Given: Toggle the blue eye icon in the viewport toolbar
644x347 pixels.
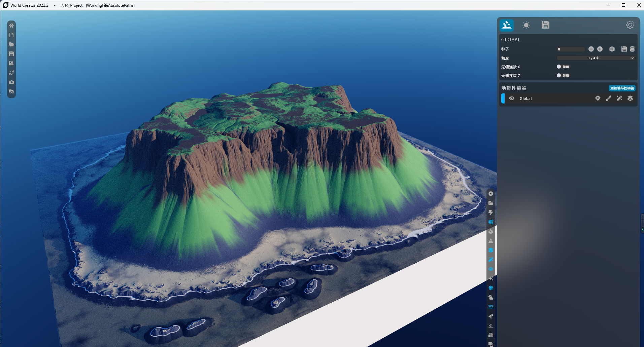Looking at the screenshot, I should [491, 269].
